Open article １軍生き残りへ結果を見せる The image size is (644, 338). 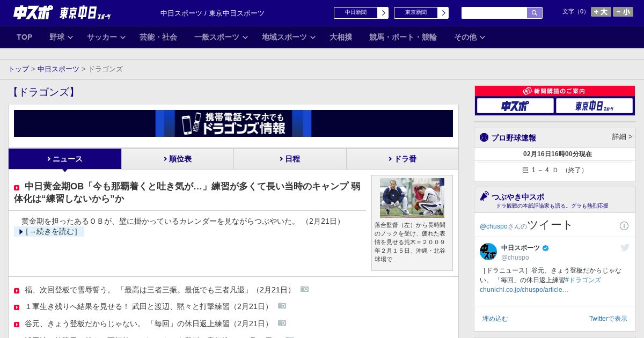pos(148,307)
